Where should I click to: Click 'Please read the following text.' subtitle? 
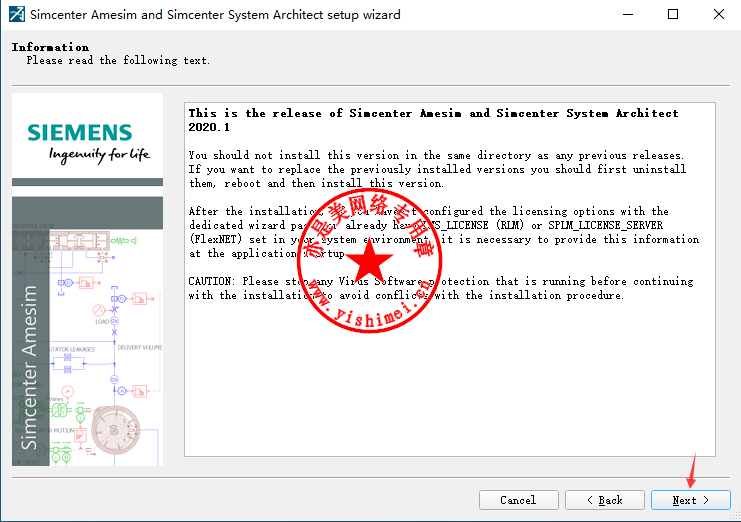coord(118,60)
